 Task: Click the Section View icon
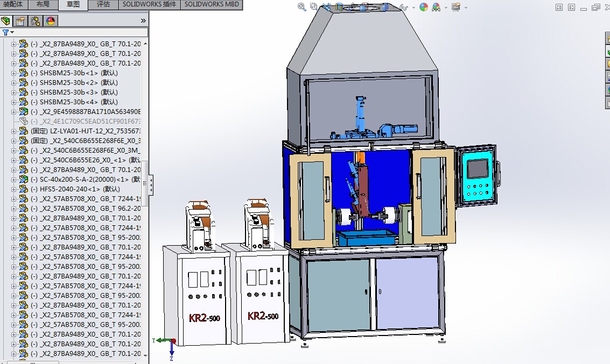pyautogui.click(x=339, y=6)
